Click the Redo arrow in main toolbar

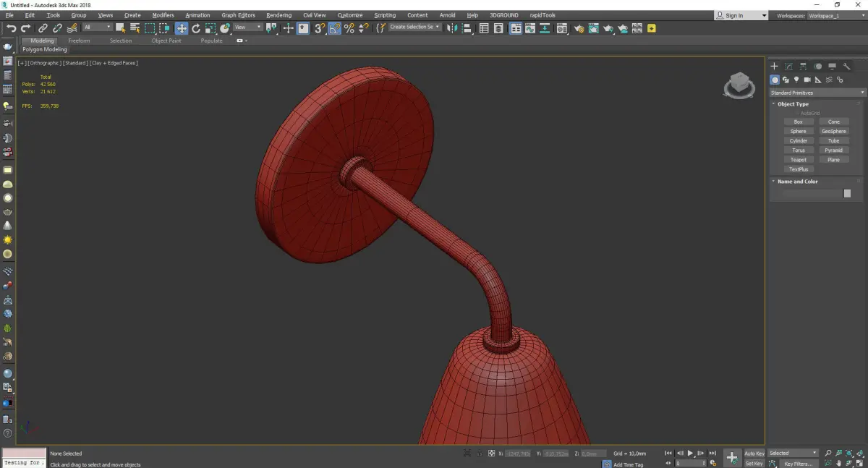25,28
